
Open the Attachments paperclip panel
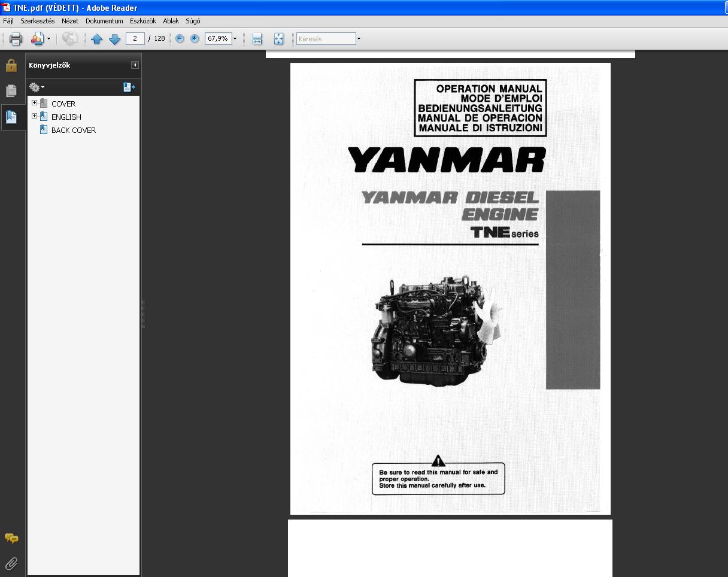tap(11, 563)
